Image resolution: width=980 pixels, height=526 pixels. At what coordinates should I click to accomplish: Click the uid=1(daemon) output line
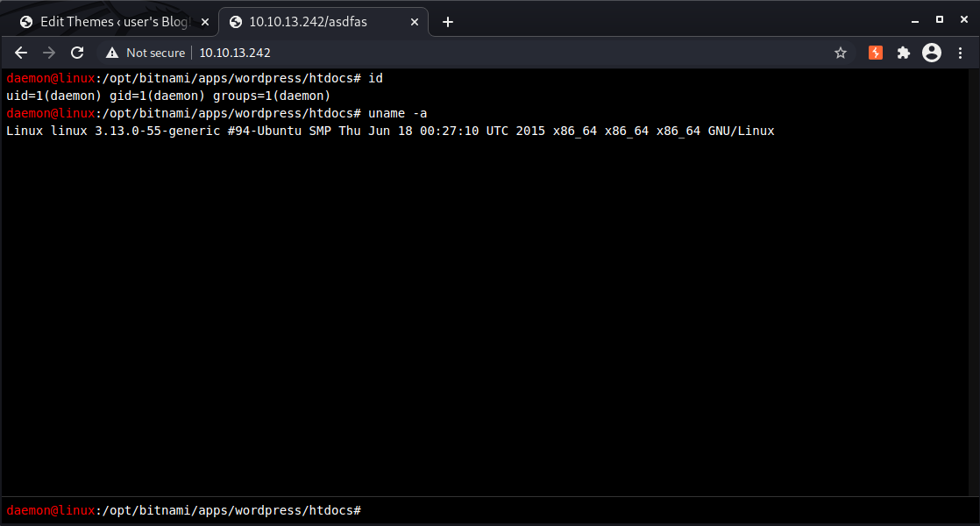coord(168,96)
